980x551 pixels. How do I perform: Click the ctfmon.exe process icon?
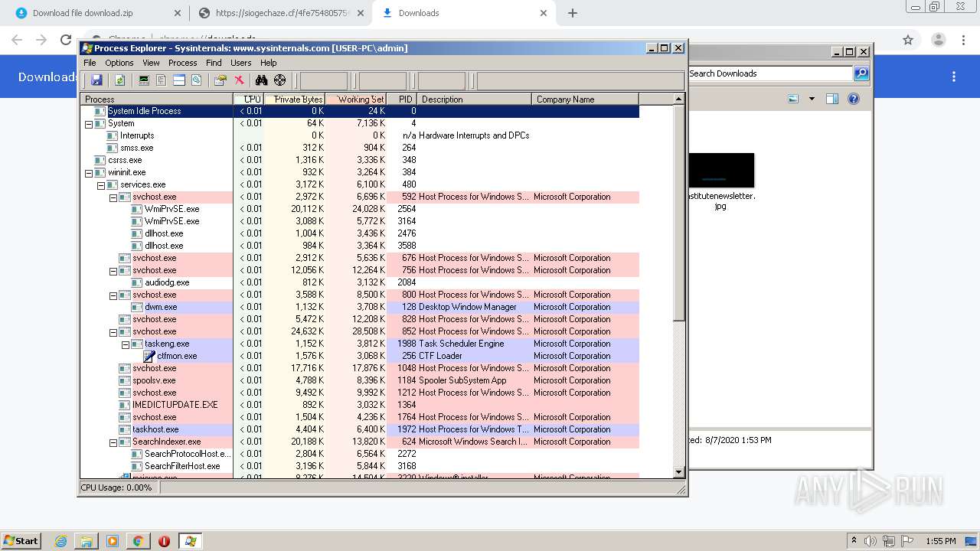tap(149, 356)
